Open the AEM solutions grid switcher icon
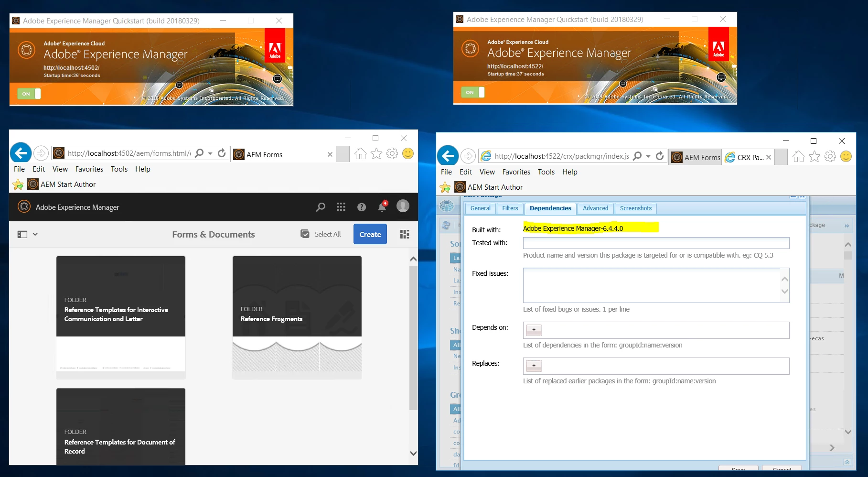 (x=341, y=207)
